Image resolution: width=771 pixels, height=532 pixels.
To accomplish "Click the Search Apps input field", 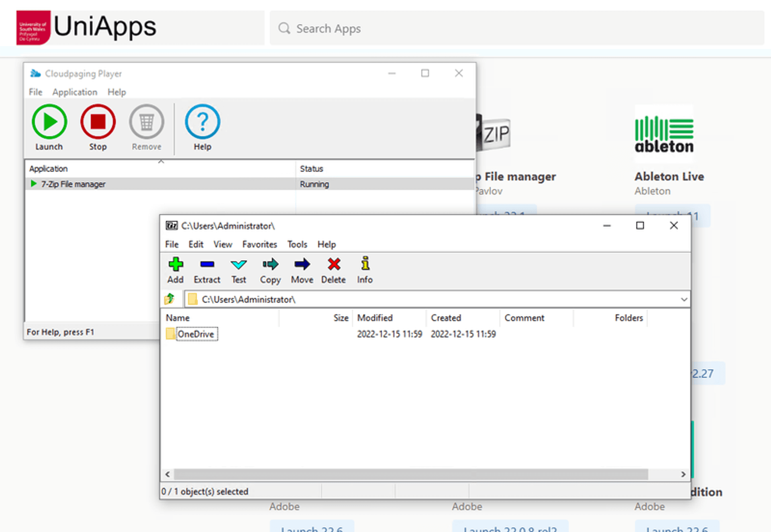I will pyautogui.click(x=517, y=28).
